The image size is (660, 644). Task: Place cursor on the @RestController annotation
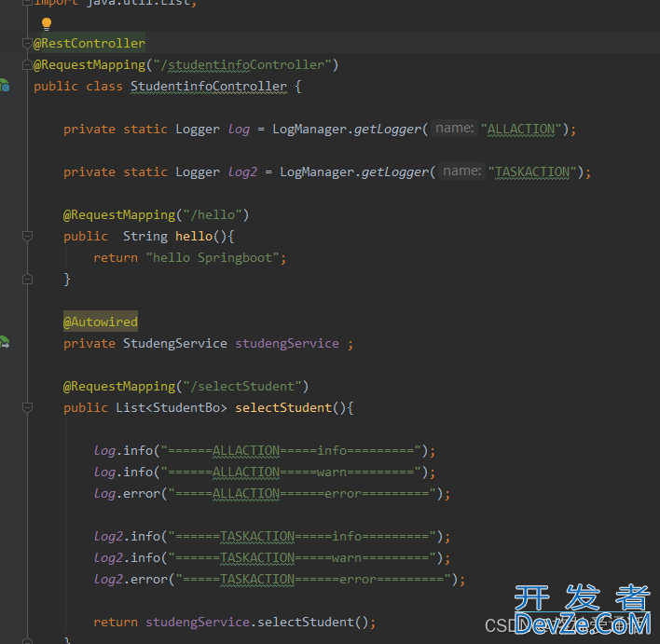point(89,43)
